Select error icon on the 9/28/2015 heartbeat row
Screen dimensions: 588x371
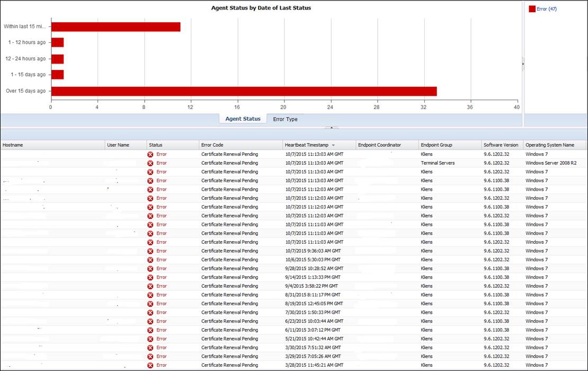(150, 269)
